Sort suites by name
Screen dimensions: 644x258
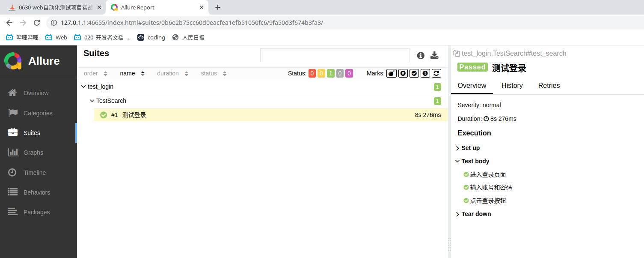132,73
